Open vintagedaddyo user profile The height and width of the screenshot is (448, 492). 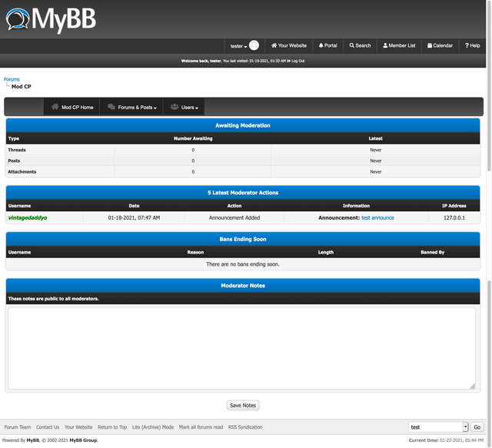28,217
